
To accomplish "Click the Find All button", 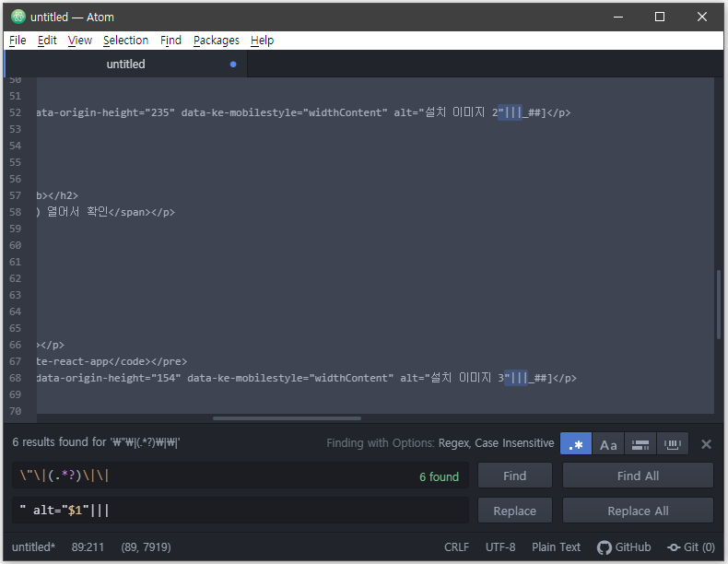I will tap(638, 476).
